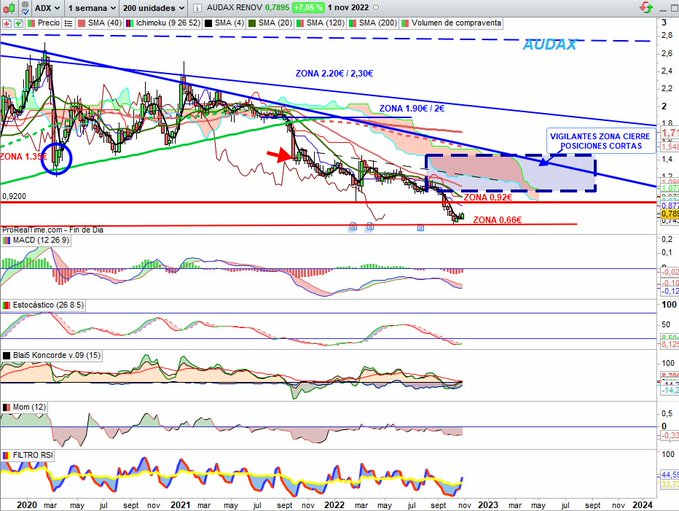
Task: Click the Blai5 Koncorde black icon
Action: (6, 356)
